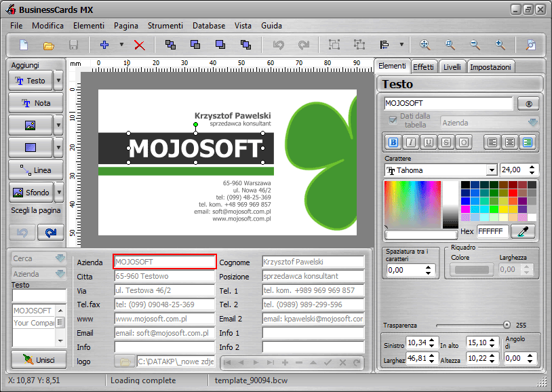Open the Elementi menu
This screenshot has height=392, width=552.
(89, 26)
